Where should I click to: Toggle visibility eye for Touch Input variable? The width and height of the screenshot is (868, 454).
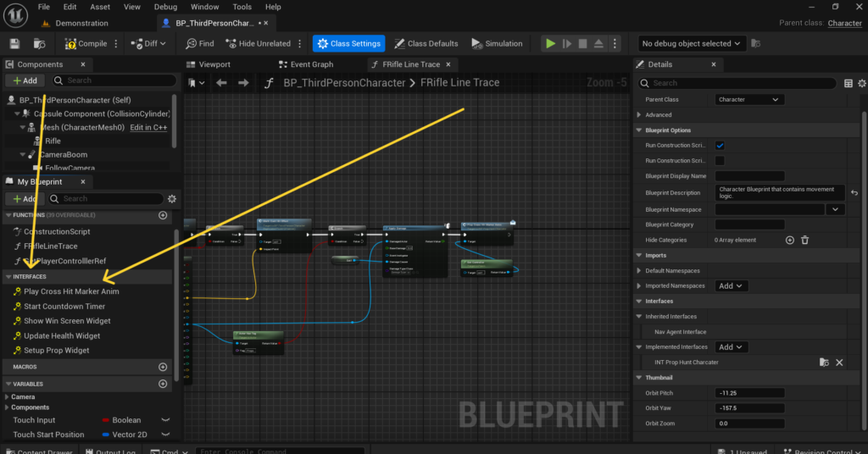click(165, 420)
